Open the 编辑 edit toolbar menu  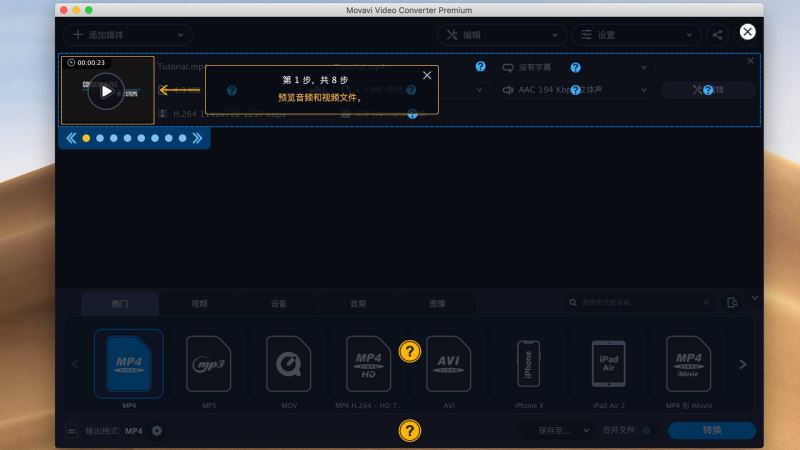coord(502,35)
